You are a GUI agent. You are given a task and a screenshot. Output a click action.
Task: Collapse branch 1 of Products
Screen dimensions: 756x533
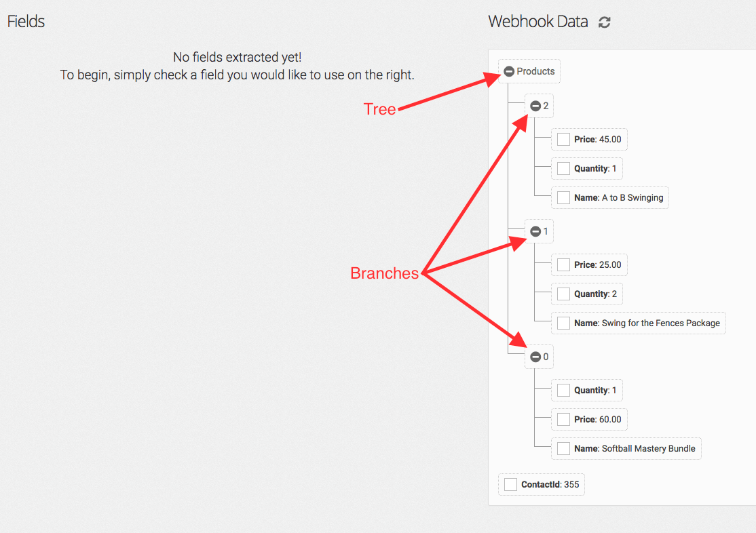[x=535, y=231]
